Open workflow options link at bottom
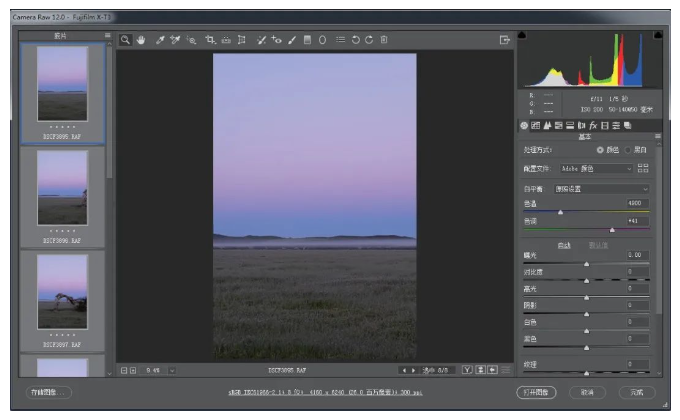 [325, 393]
